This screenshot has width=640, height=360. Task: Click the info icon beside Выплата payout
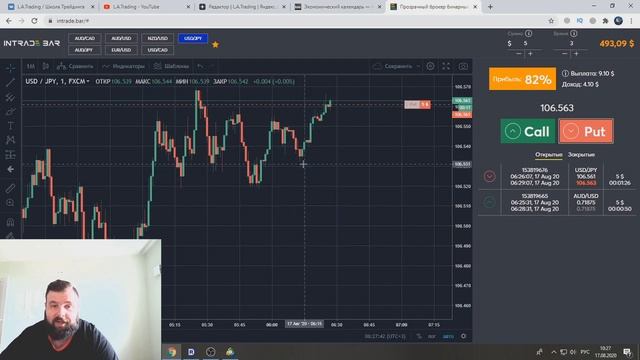pos(565,73)
